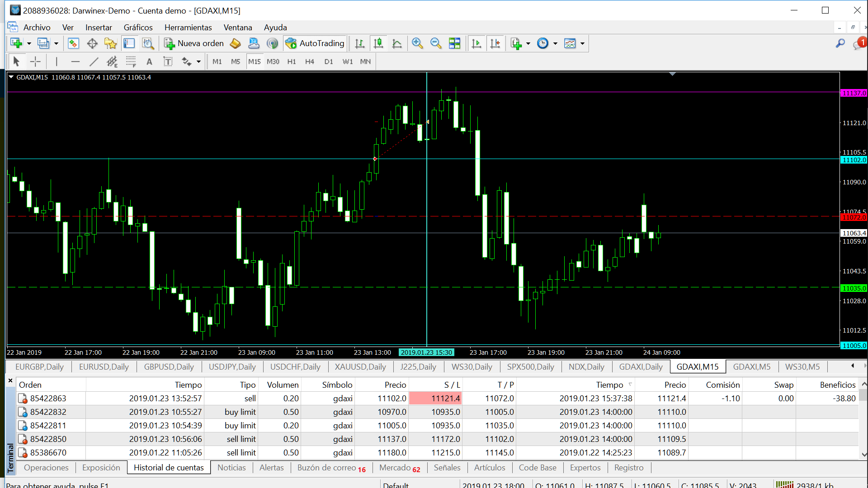Open the Herramientas menu

(188, 28)
